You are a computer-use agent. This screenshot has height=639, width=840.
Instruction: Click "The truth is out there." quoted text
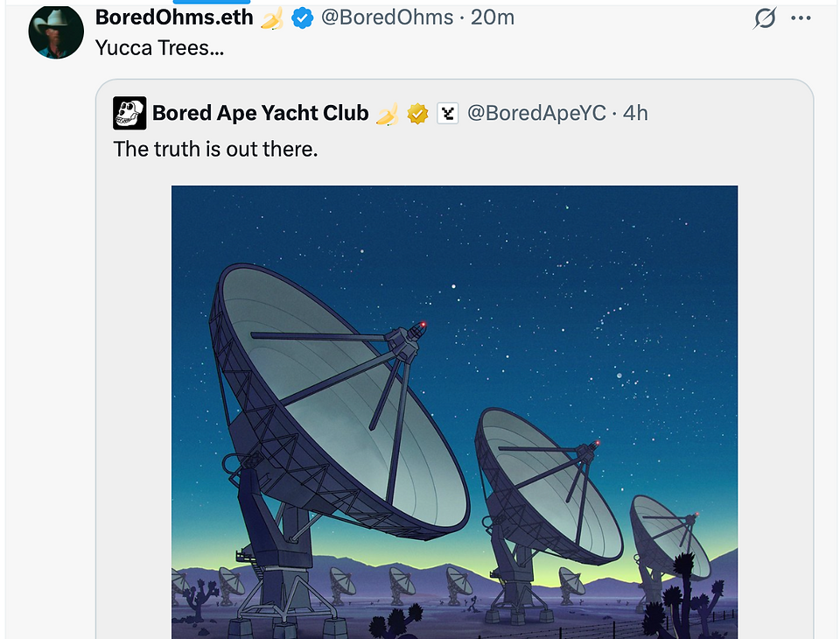(215, 149)
